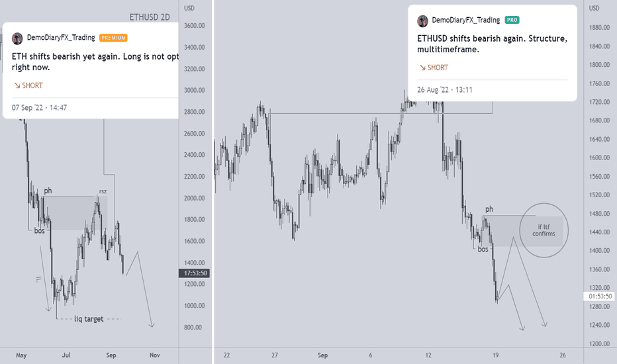This screenshot has height=364, width=617.
Task: Open DemoDiaryFX_Trading profile link in left card
Action: point(61,37)
